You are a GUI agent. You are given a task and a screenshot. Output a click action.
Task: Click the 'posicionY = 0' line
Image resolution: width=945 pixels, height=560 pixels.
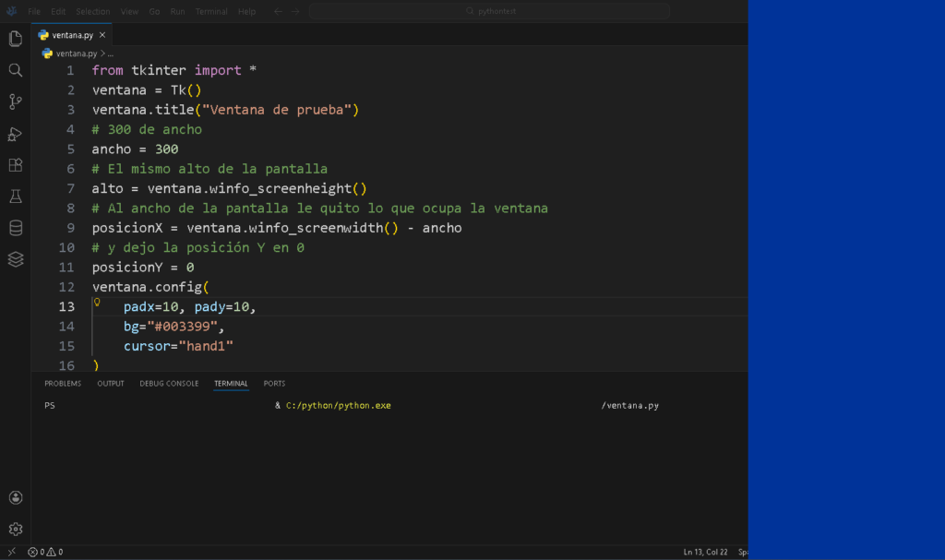143,267
